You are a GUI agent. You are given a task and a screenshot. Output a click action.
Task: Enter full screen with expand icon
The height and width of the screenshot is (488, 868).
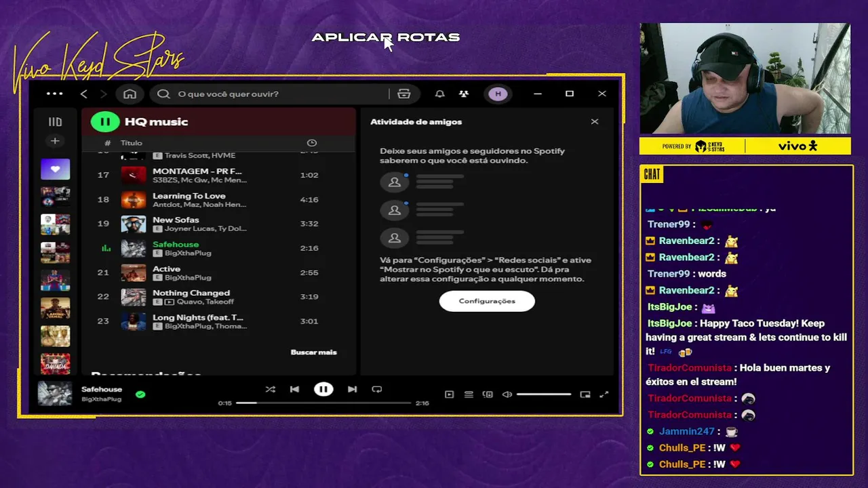[604, 394]
